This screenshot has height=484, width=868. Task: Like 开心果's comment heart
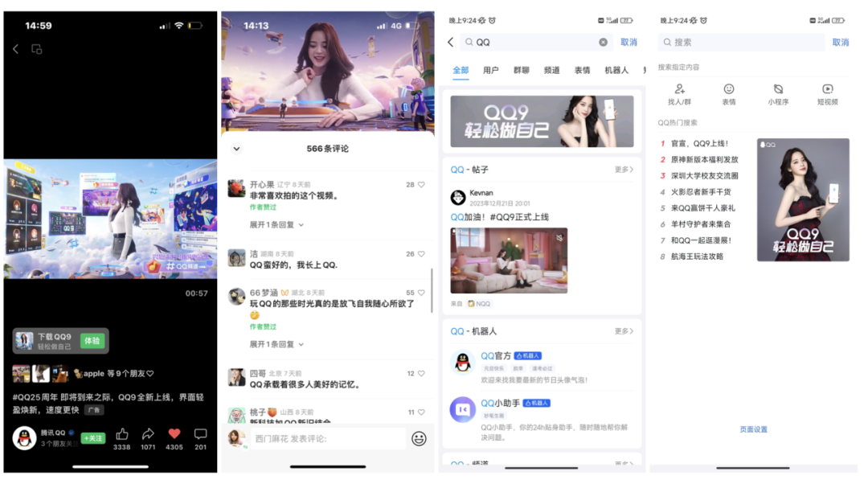point(421,184)
